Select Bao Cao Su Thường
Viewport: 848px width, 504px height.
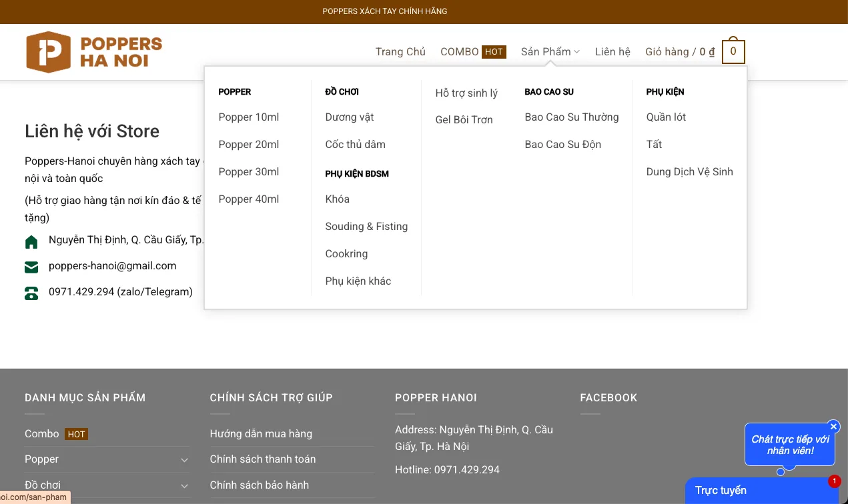click(x=572, y=117)
